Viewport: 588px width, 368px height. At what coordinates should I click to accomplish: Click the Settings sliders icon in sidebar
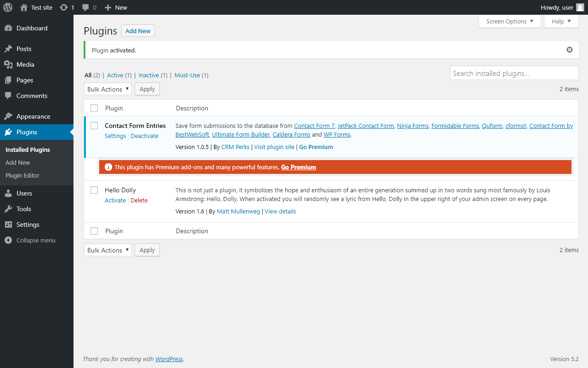click(x=8, y=224)
